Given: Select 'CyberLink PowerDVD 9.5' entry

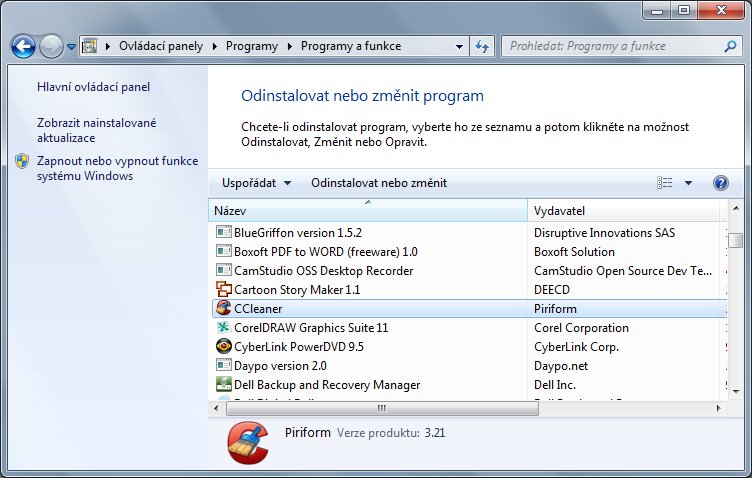Looking at the screenshot, I should [299, 347].
